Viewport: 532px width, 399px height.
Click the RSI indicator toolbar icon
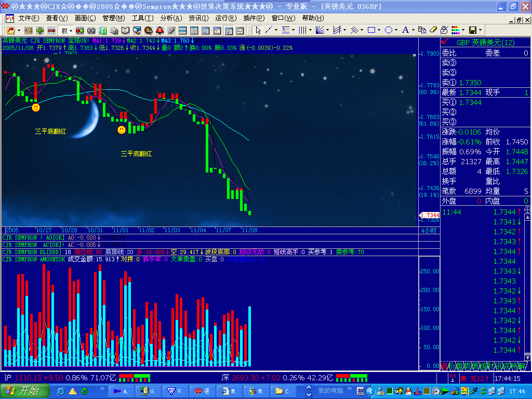(29, 31)
